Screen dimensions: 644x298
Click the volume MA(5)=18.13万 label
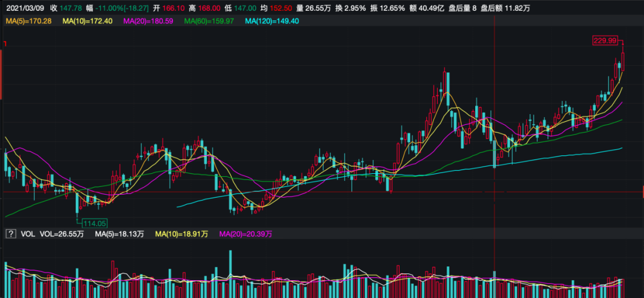119,234
